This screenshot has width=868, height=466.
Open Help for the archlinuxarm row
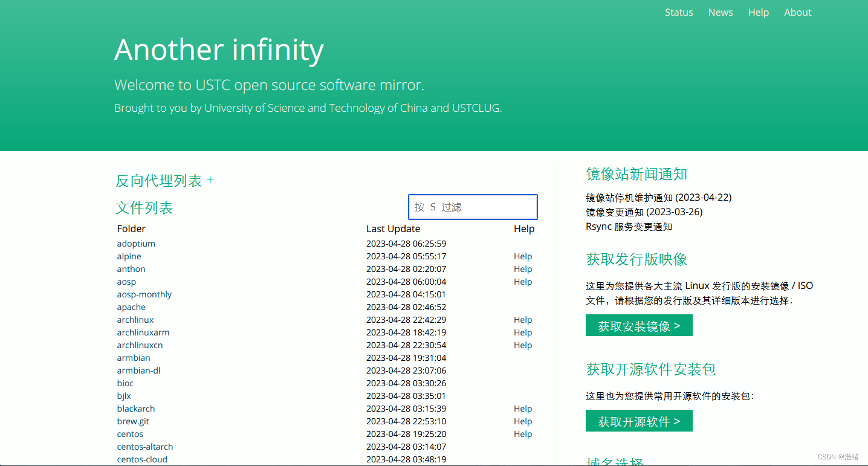[x=523, y=332]
